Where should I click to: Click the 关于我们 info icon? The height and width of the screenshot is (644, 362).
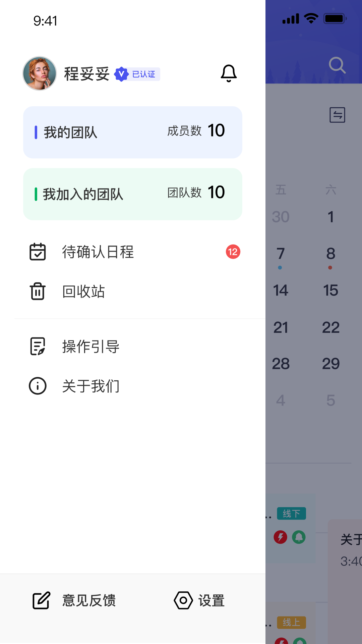coord(38,386)
